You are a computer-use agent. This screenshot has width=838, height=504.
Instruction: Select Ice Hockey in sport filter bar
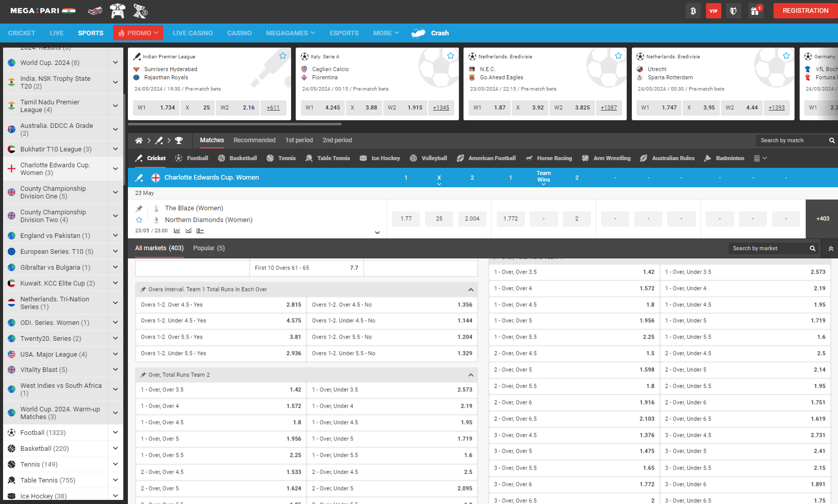380,159
